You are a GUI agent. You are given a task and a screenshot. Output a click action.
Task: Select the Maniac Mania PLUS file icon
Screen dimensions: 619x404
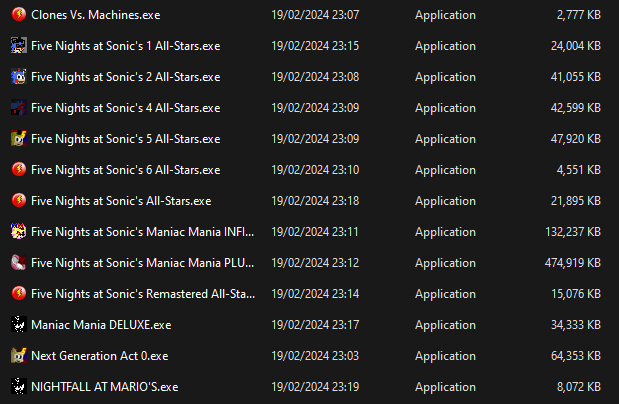point(18,263)
